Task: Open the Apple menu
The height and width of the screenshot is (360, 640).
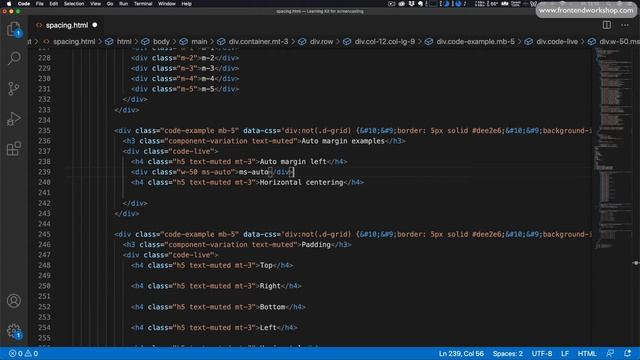Action: coord(9,4)
